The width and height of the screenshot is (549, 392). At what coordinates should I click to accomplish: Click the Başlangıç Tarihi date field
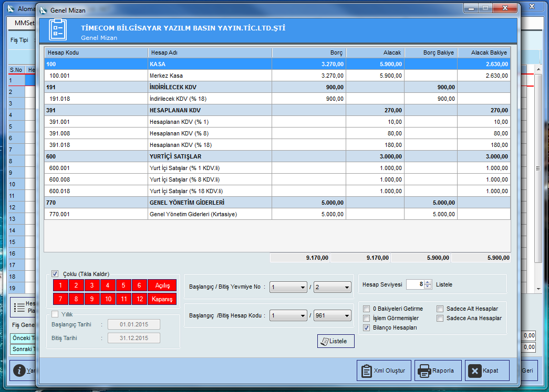click(x=134, y=324)
